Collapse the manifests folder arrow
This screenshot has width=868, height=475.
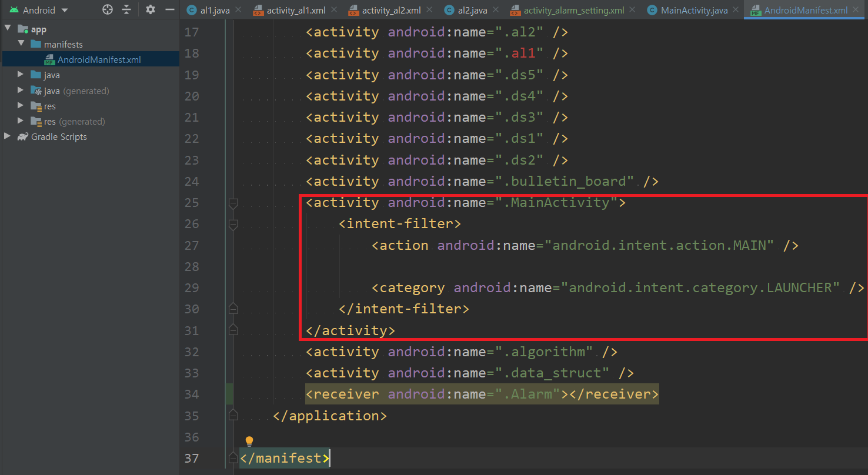[21, 44]
